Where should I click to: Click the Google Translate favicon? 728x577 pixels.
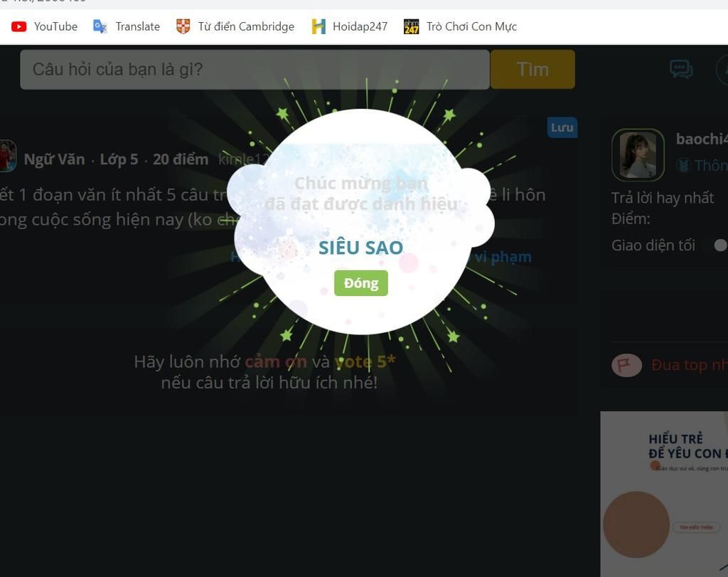point(100,26)
